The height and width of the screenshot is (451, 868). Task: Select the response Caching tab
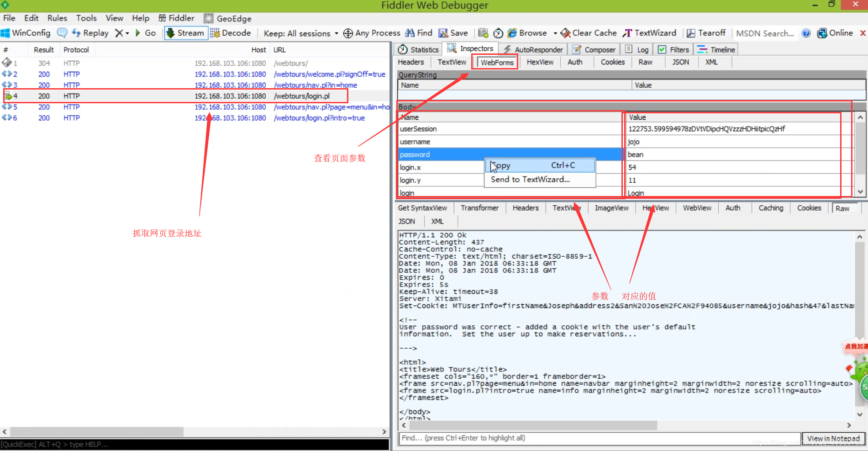click(771, 208)
